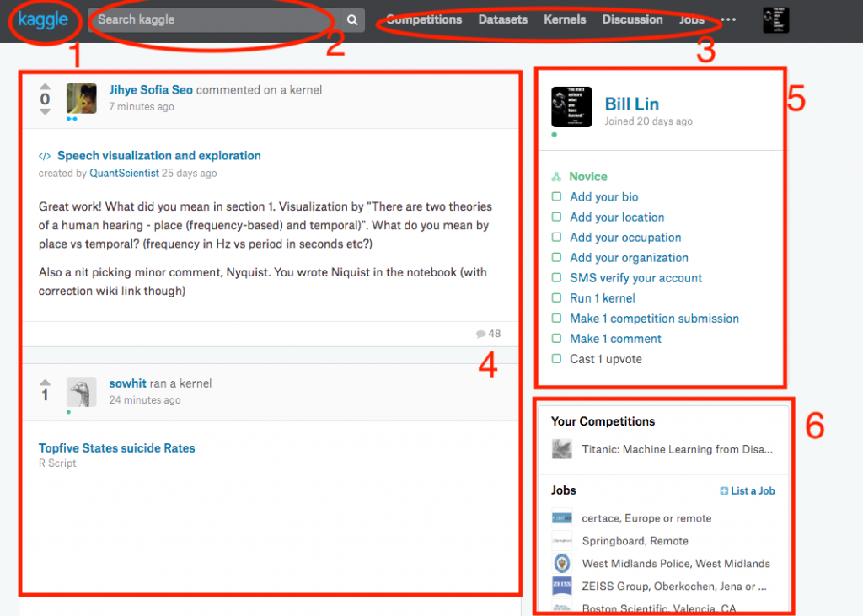Check the Add your bio box

(x=556, y=196)
